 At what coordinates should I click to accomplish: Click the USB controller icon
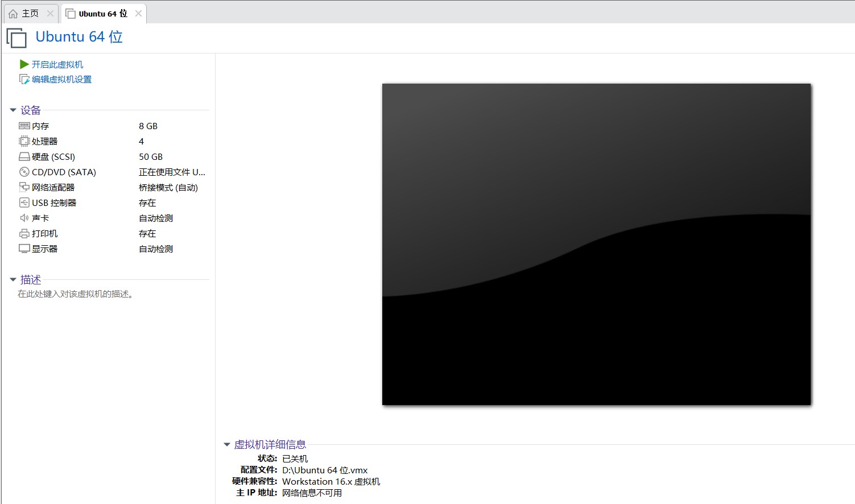coord(24,203)
